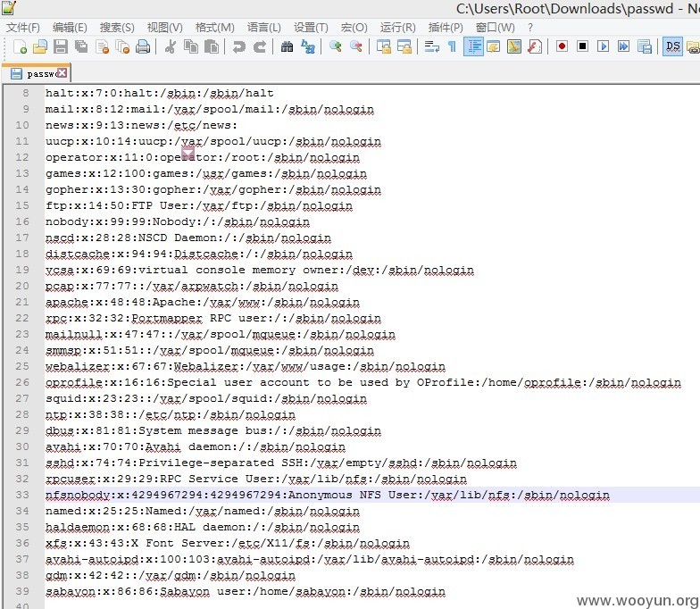Screen dimensions: 700x609
Task: Redo the last edit
Action: (259, 46)
